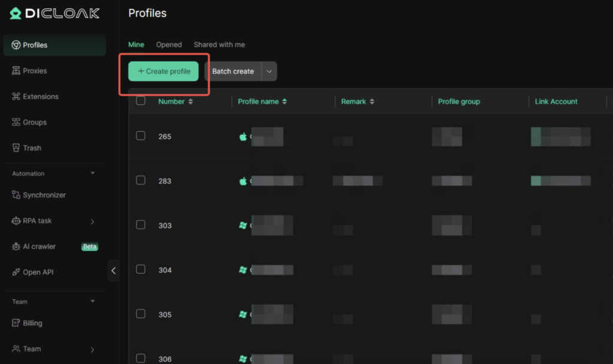
Task: Click the Billing icon in sidebar
Action: tap(16, 323)
